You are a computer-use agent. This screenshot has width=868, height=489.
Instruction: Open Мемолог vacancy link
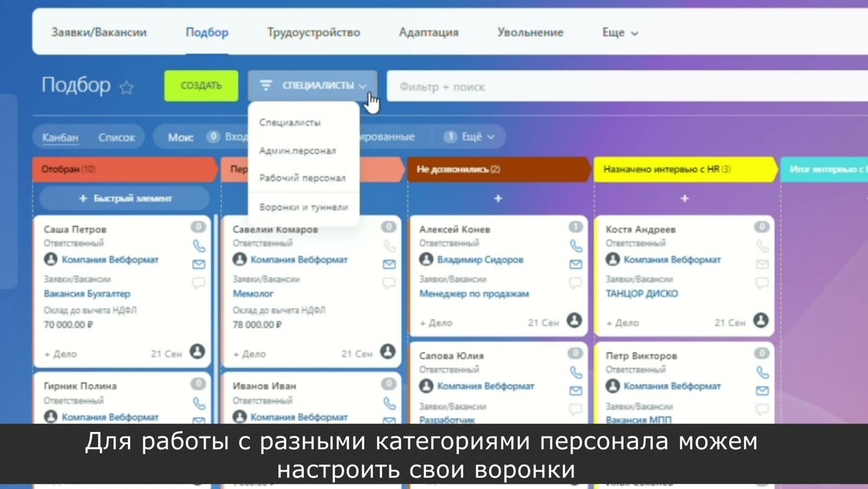253,294
